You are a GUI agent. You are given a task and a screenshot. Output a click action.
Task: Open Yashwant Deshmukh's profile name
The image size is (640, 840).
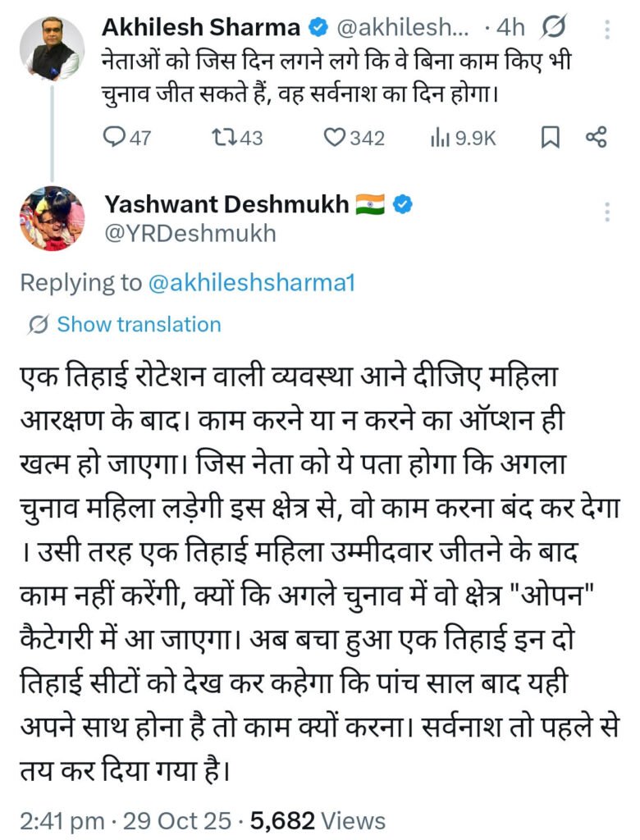pyautogui.click(x=226, y=204)
